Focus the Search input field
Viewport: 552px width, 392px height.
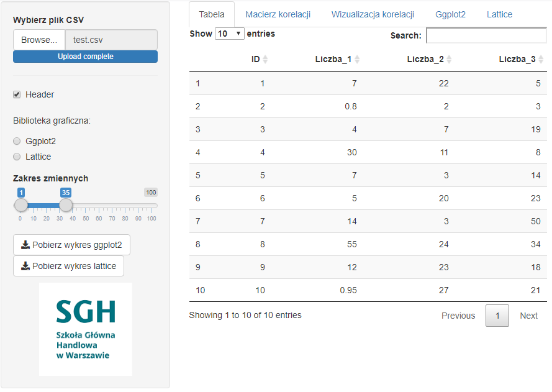487,35
